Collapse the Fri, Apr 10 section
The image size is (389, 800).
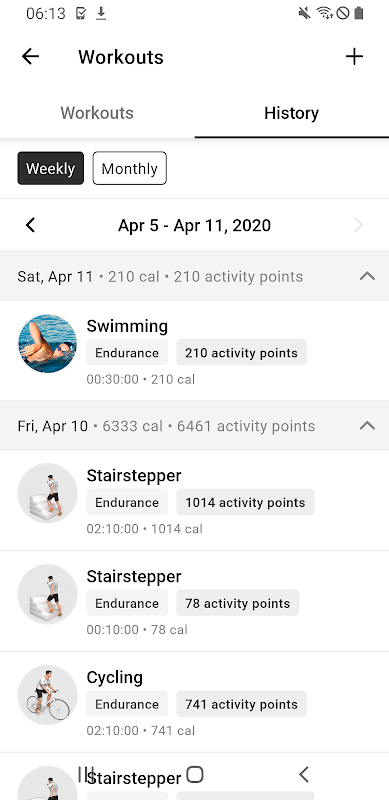368,426
